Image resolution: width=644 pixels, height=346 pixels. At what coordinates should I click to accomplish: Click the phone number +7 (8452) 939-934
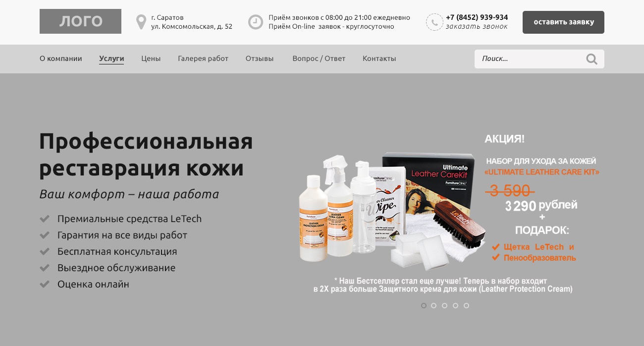(477, 17)
